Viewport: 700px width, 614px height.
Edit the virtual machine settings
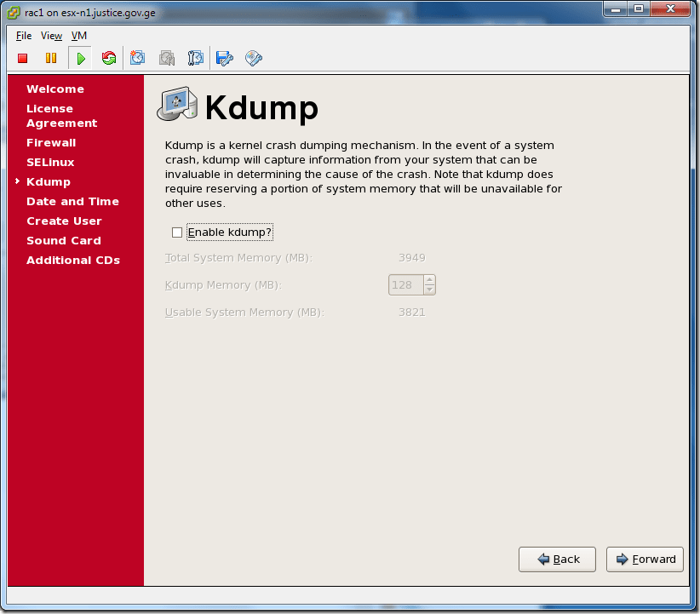(224, 58)
